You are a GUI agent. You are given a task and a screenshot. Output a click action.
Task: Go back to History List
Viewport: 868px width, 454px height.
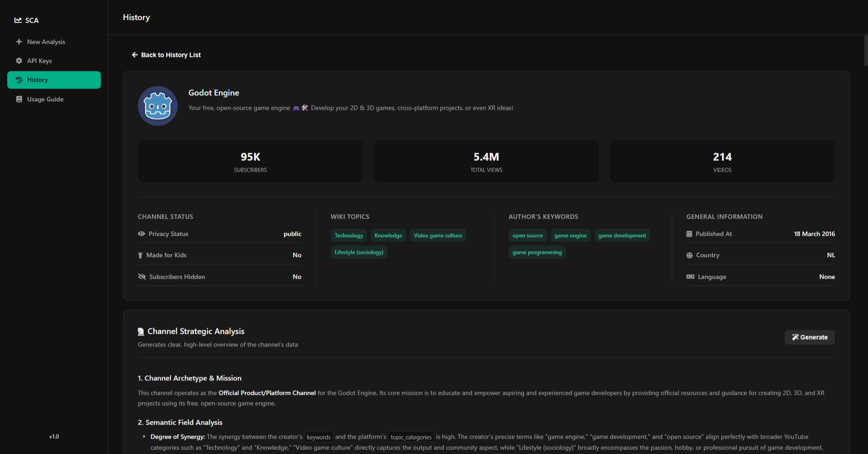coord(166,55)
